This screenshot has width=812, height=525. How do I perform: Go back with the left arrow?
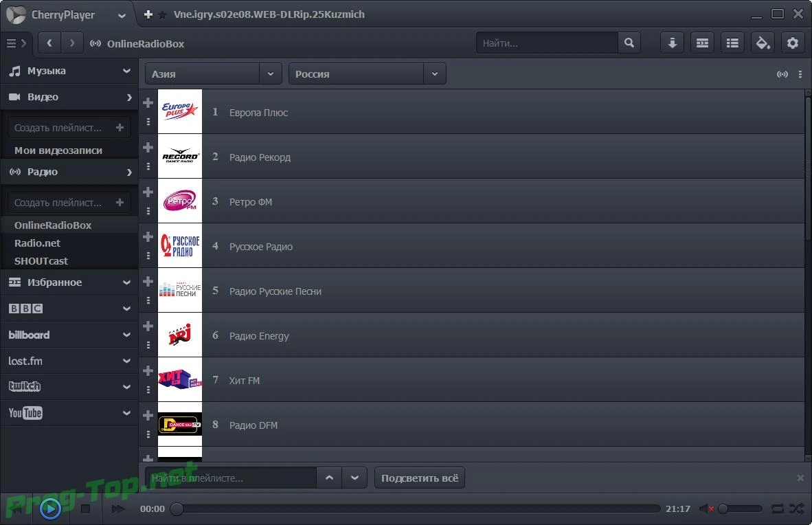pyautogui.click(x=49, y=43)
